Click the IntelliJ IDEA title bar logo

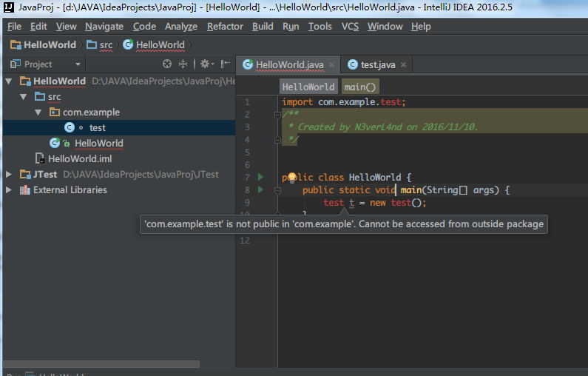(x=8, y=7)
